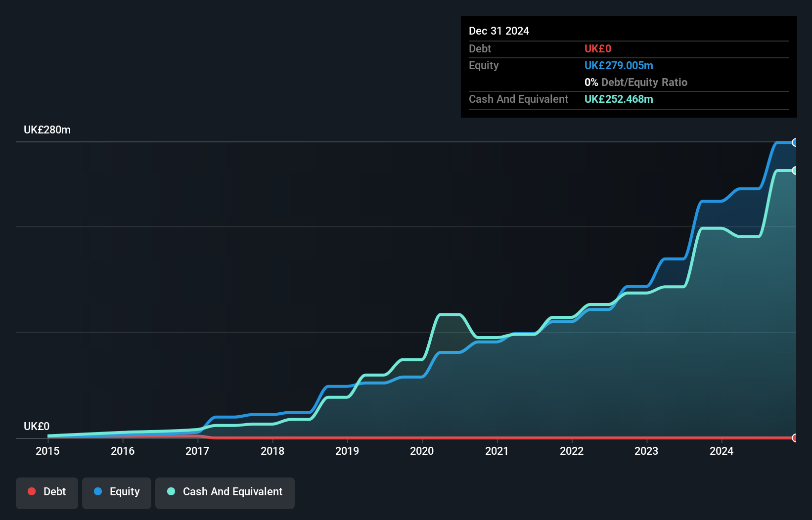Image resolution: width=812 pixels, height=520 pixels.
Task: Click the 2024 x-axis label
Action: tap(722, 451)
